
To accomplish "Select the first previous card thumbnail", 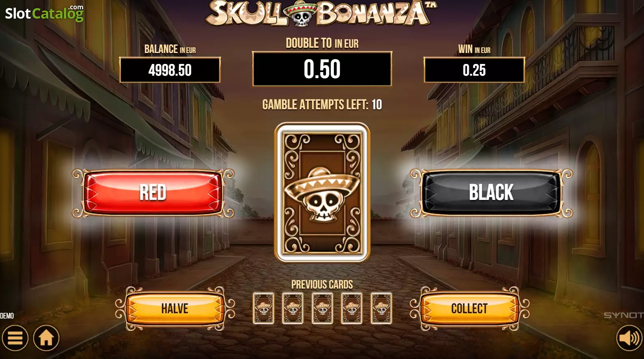I will [x=263, y=308].
